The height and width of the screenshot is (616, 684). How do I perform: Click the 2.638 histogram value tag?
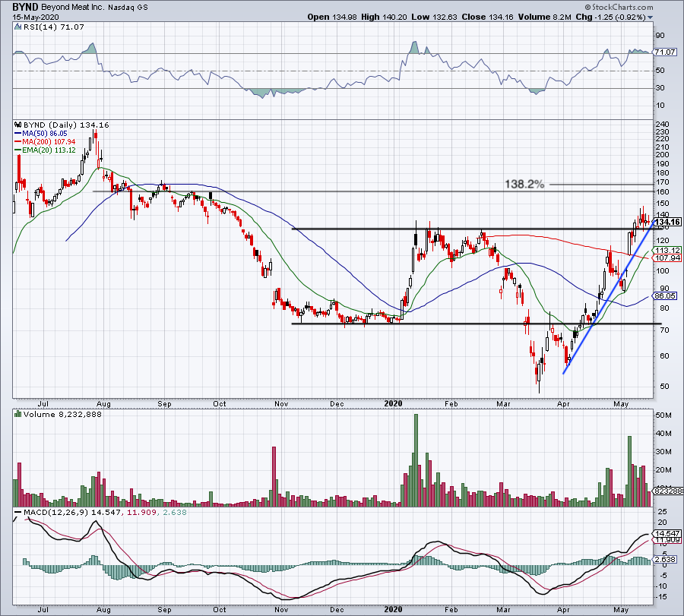pyautogui.click(x=665, y=559)
